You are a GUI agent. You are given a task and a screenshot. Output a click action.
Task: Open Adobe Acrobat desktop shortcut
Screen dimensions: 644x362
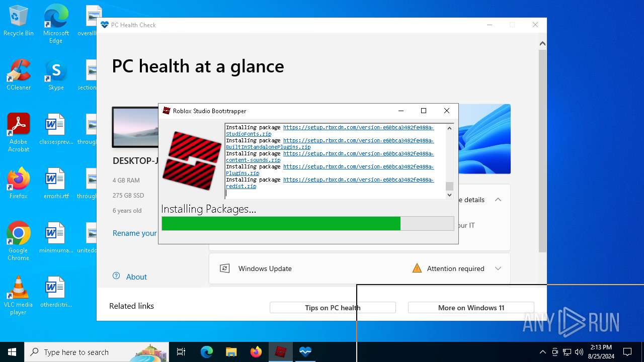pyautogui.click(x=19, y=133)
